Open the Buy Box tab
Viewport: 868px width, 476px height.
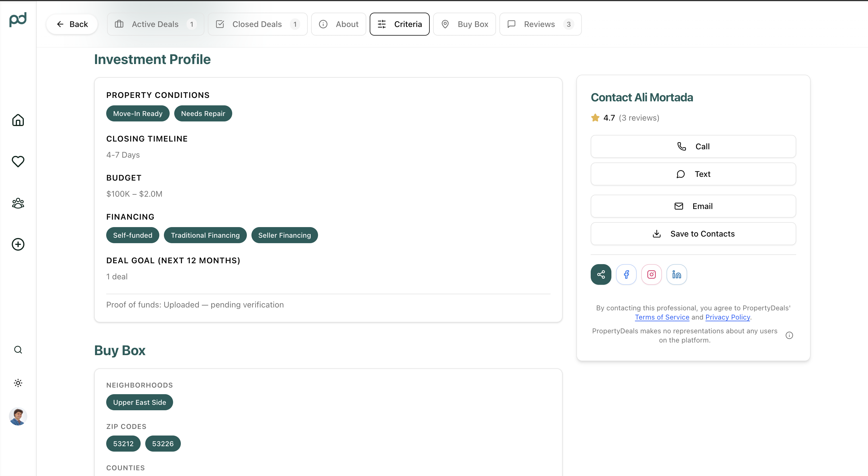tap(464, 24)
